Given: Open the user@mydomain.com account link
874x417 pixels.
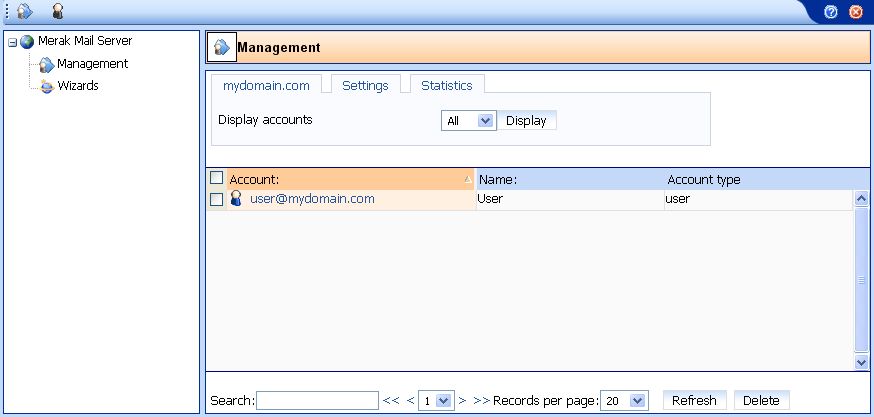Looking at the screenshot, I should [312, 198].
